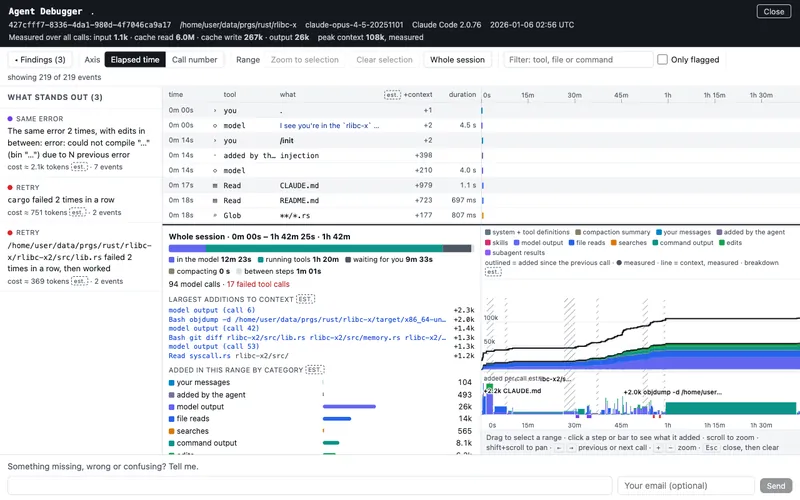This screenshot has height=500, width=800.
Task: Click the large green command output bar in chart
Action: coord(731,408)
